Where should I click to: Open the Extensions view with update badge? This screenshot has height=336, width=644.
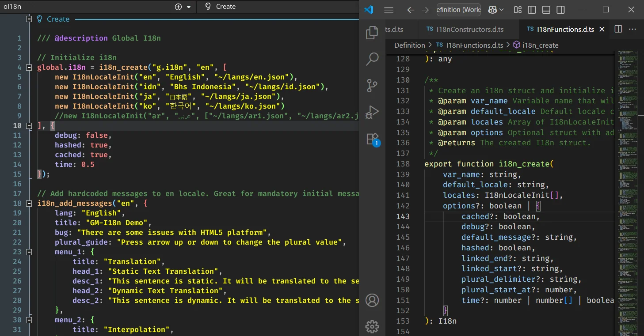click(x=372, y=139)
